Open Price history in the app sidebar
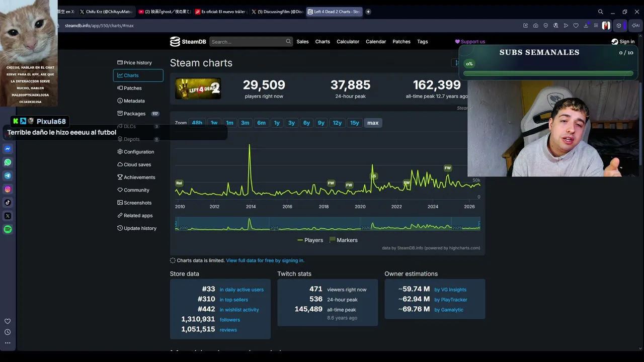This screenshot has height=362, width=644. 138,63
